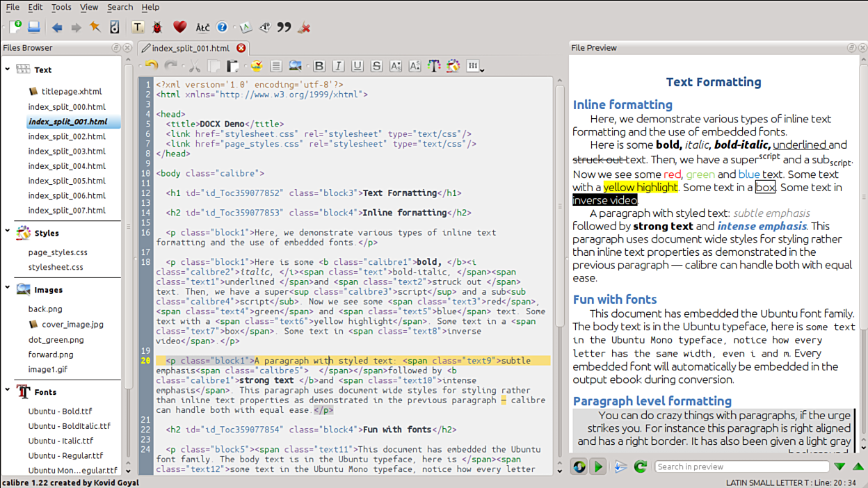Click the insert image icon in editor toolbar
This screenshot has width=868, height=488.
(x=296, y=66)
